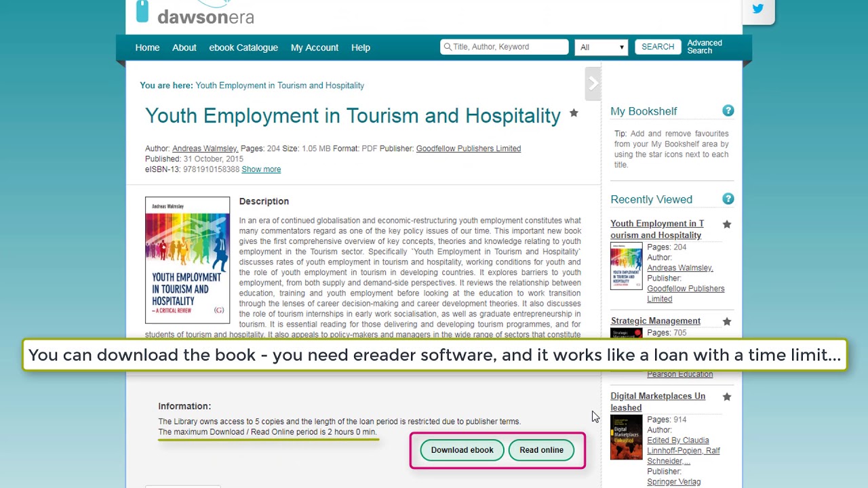Click the magnifier icon in search box
Viewport: 868px width, 488px height.
448,47
